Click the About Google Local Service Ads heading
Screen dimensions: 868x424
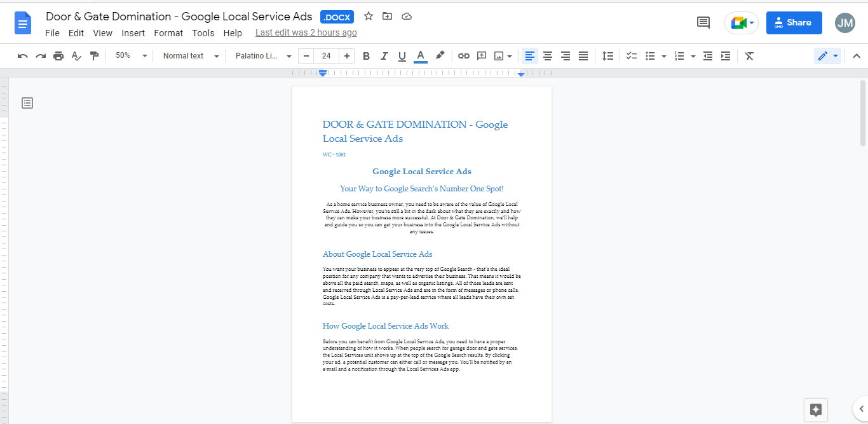click(377, 254)
